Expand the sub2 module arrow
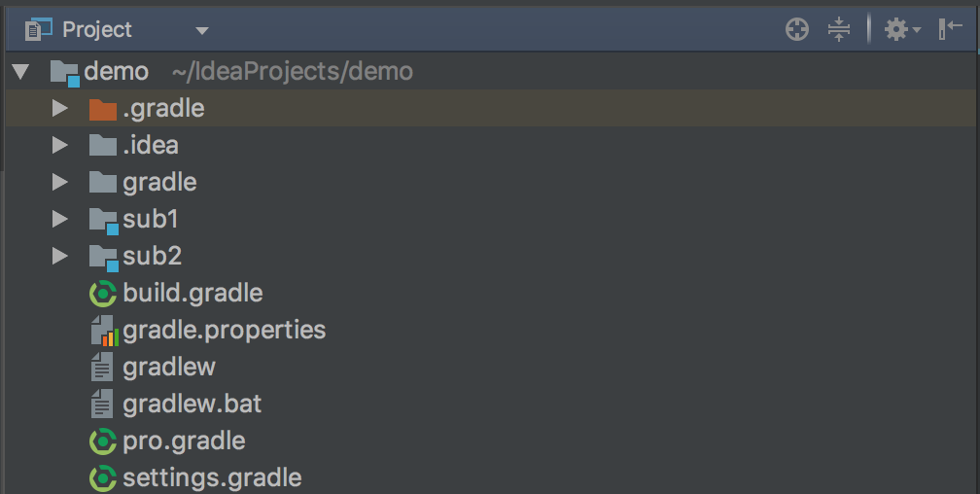Viewport: 980px width, 494px height. pyautogui.click(x=60, y=256)
